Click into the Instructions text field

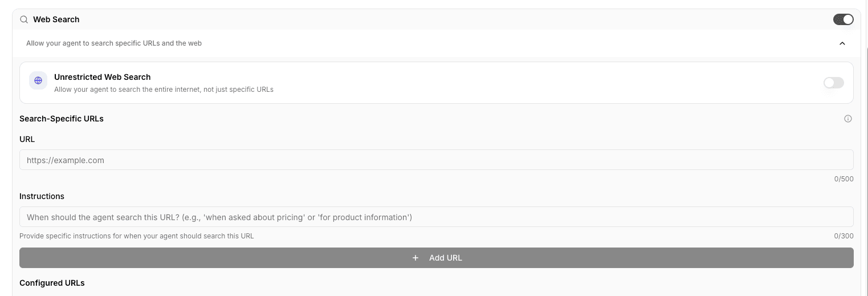pos(436,217)
